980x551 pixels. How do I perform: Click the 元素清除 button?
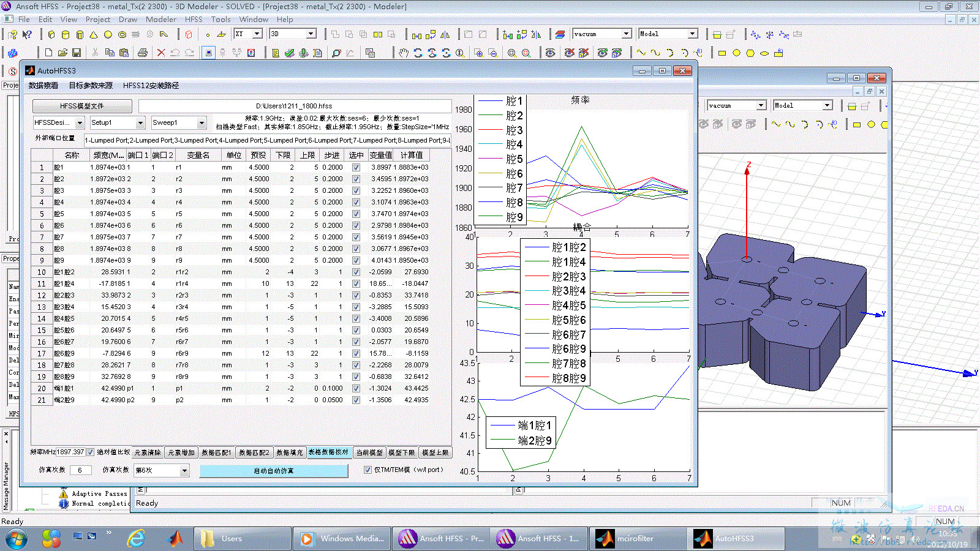[x=148, y=452]
